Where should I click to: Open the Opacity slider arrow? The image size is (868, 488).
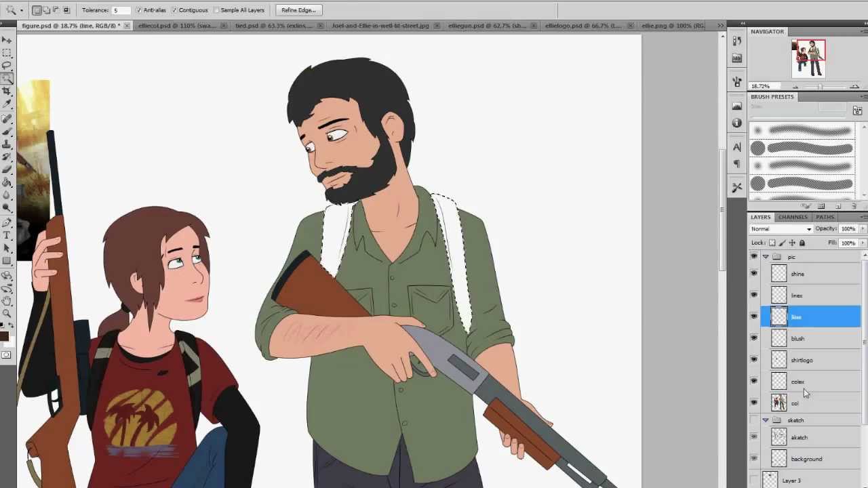click(862, 229)
